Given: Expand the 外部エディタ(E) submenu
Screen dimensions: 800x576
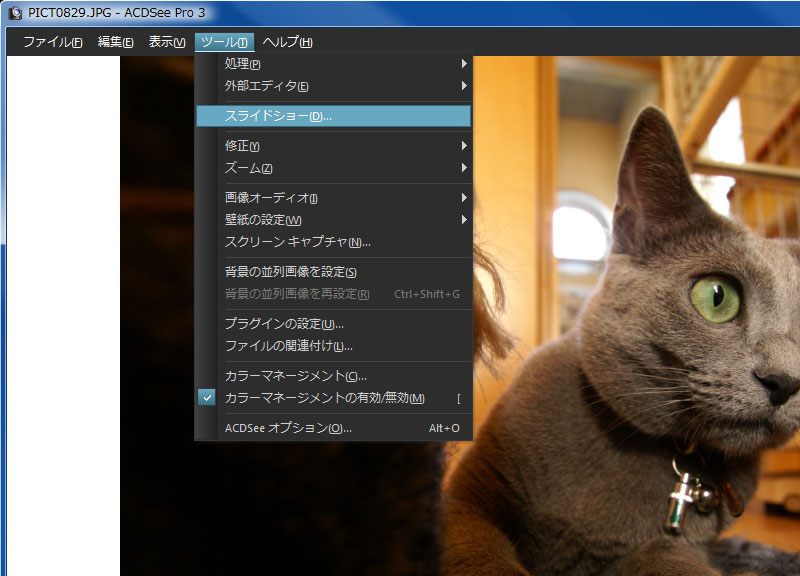Looking at the screenshot, I should click(333, 86).
